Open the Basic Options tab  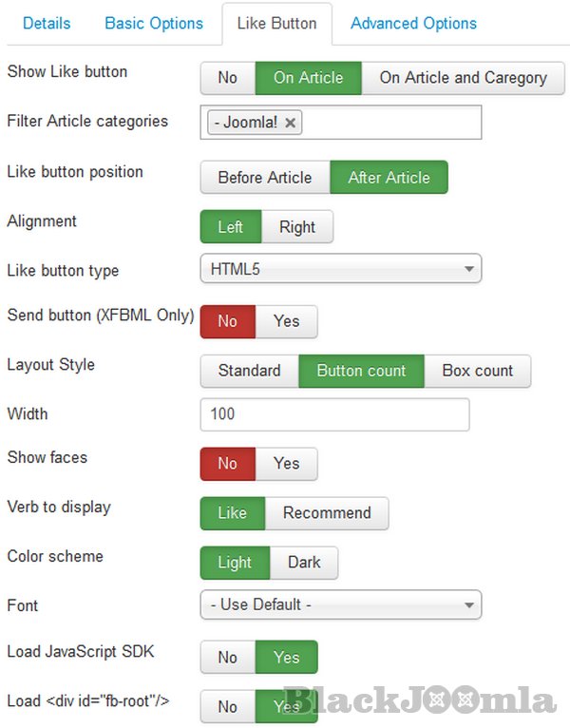pos(154,23)
